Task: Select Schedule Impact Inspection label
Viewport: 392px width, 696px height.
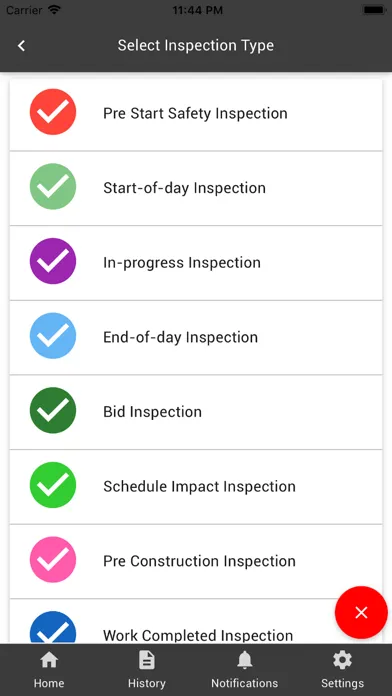Action: click(x=199, y=486)
